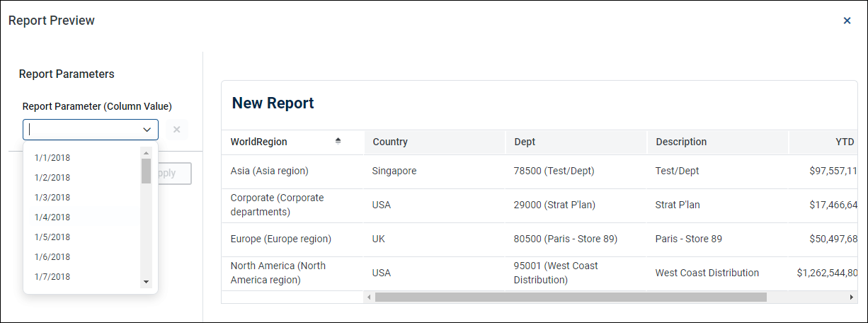Click the WorldRegion sort arrow icon
Image resolution: width=868 pixels, height=323 pixels.
click(338, 141)
